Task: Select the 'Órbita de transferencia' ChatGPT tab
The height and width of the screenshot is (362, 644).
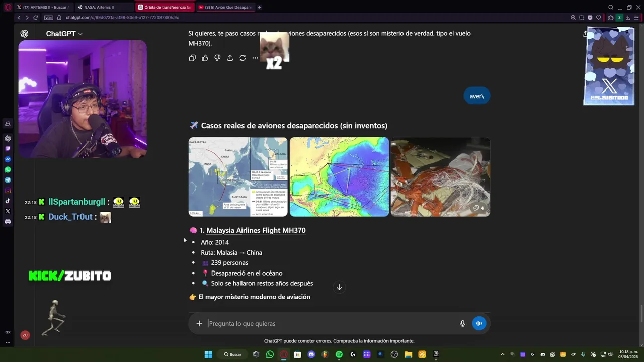Action: [x=165, y=7]
